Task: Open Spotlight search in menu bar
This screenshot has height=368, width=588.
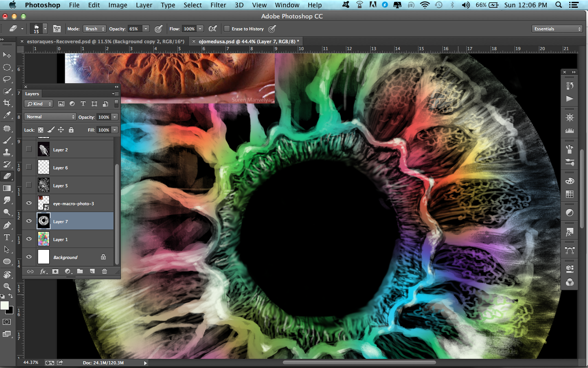Action: click(x=559, y=5)
